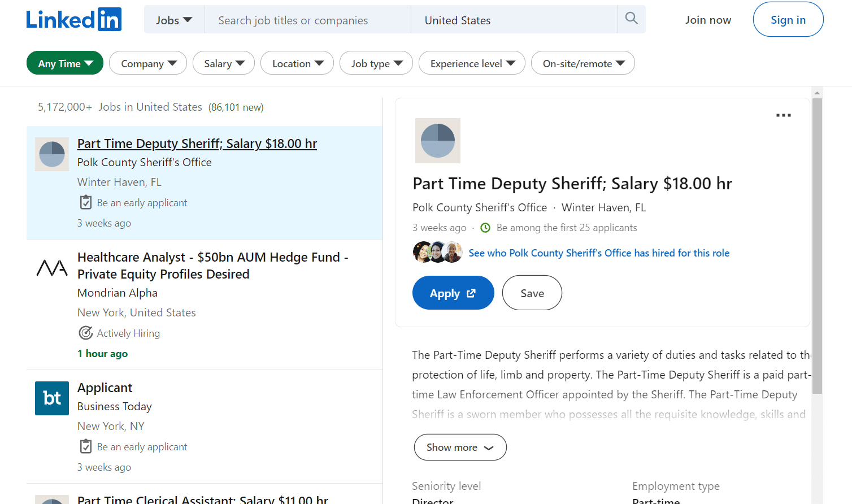Screen dimensions: 852x504
Task: Click the Apply button
Action: tap(453, 293)
